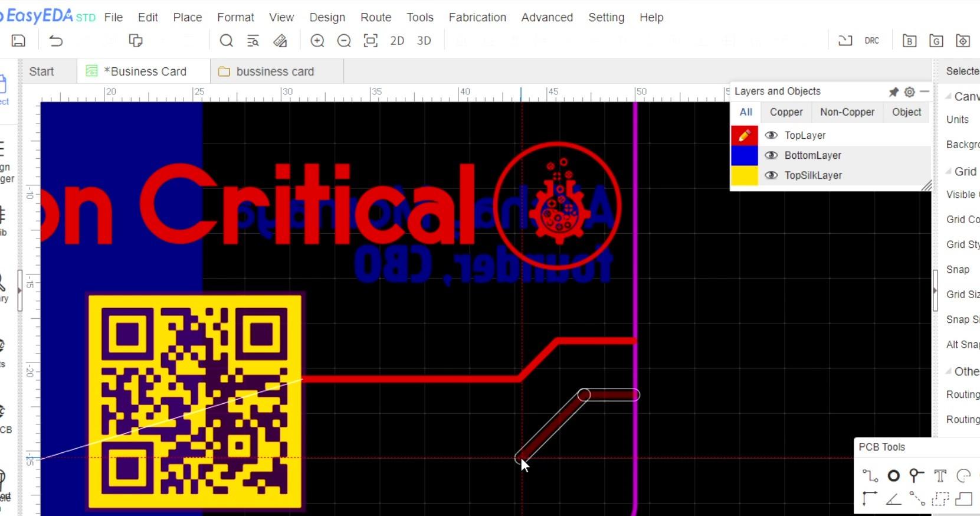Toggle BottomLayer visibility eye
Image resolution: width=980 pixels, height=516 pixels.
click(x=771, y=155)
